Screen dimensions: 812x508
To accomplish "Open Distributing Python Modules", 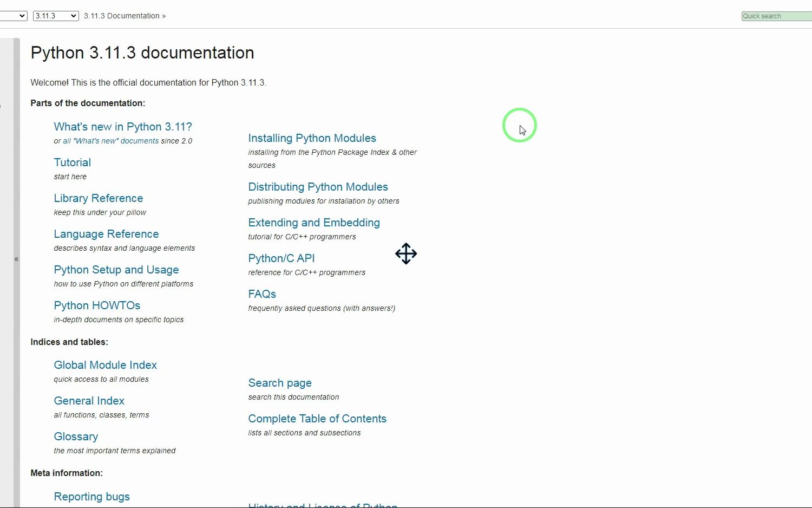I will tap(318, 187).
